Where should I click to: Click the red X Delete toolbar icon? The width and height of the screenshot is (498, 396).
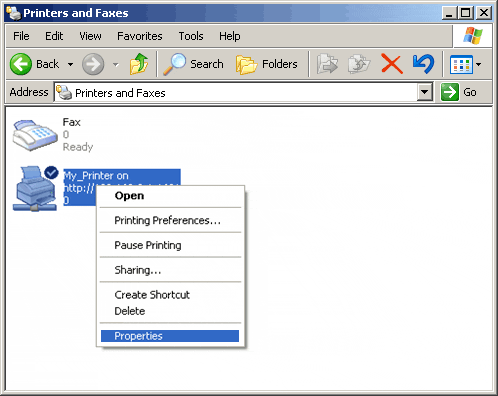coord(391,64)
